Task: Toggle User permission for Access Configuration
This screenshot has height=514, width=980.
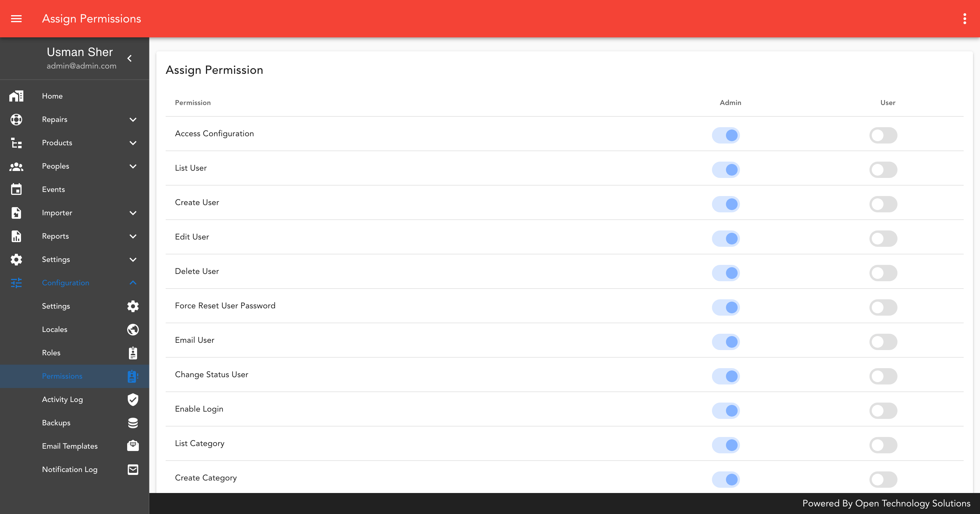Action: [883, 135]
